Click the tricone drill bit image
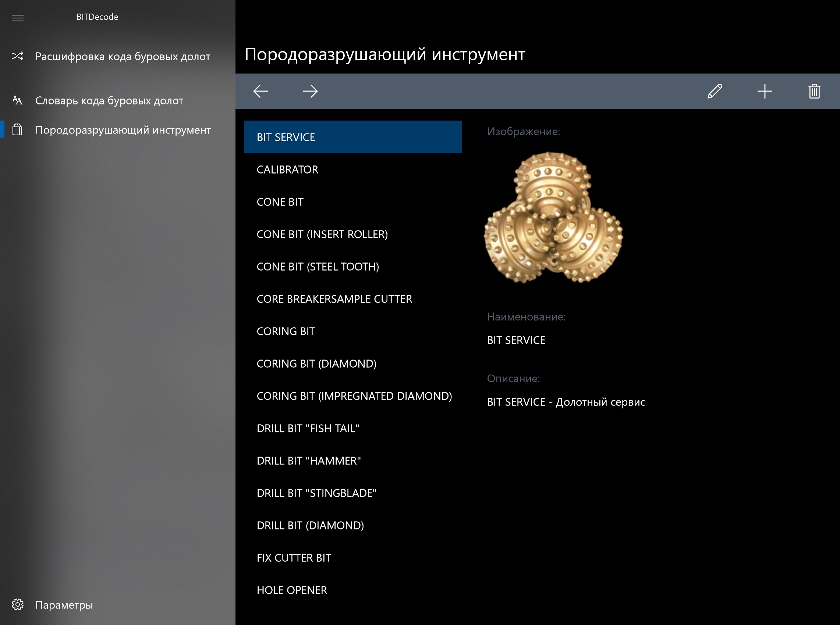 pos(553,218)
